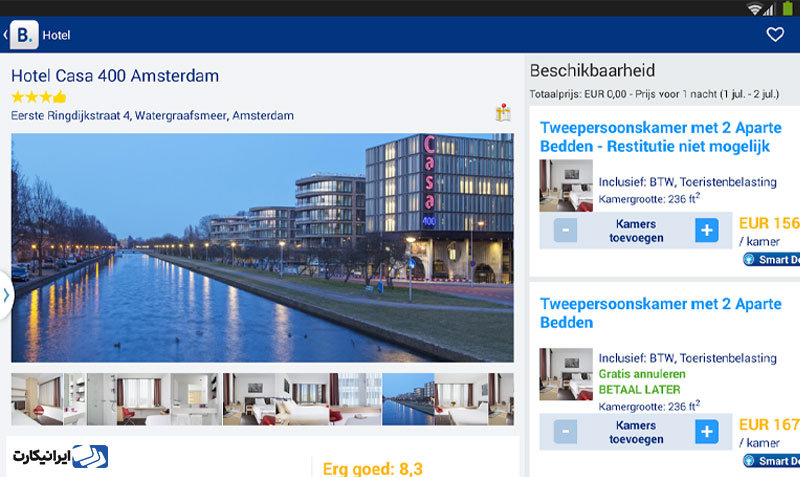Image resolution: width=800 pixels, height=477 pixels.
Task: Tap the 'Hotel Casa 400 Amsterdam' title
Action: point(115,76)
